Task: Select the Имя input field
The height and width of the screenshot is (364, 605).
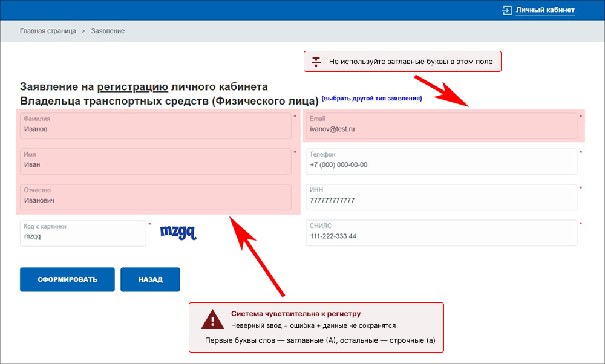Action: pos(155,161)
